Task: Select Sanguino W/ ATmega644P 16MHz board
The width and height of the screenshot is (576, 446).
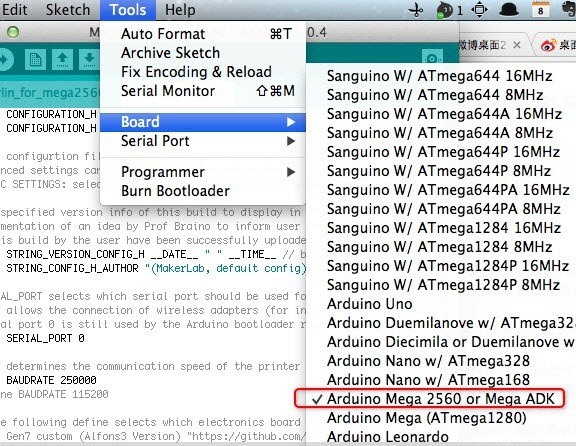Action: click(441, 152)
